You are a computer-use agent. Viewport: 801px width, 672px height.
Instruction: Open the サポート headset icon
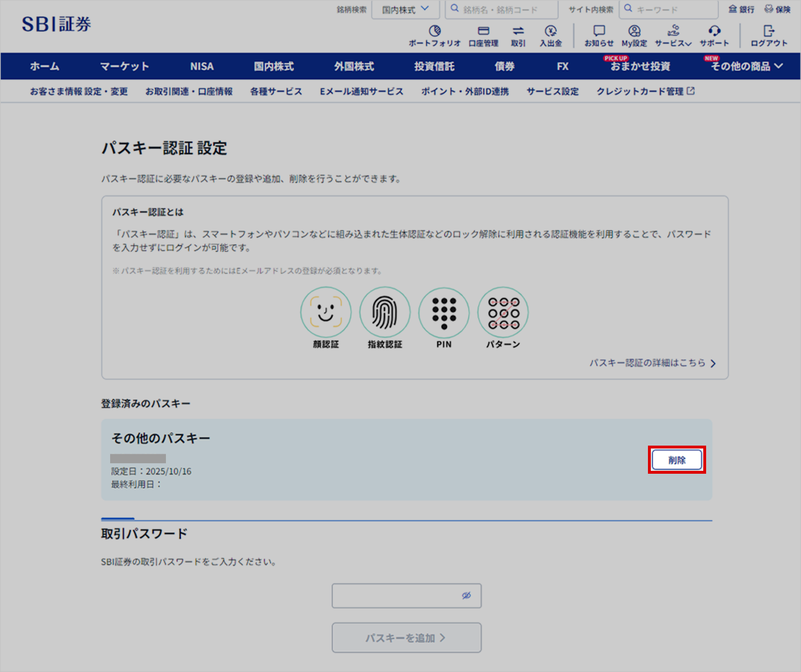(x=714, y=31)
